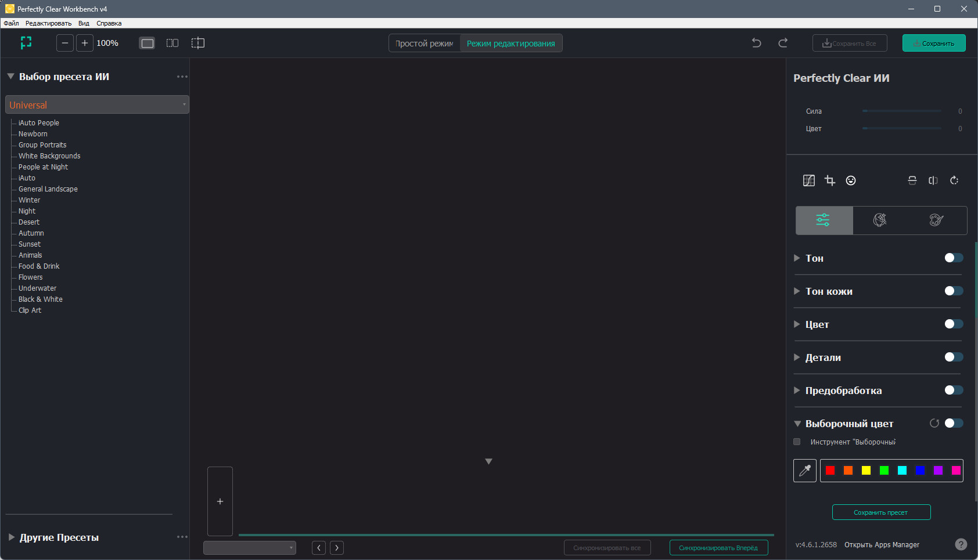Click the Сохранить Все button
This screenshot has width=978, height=560.
850,43
